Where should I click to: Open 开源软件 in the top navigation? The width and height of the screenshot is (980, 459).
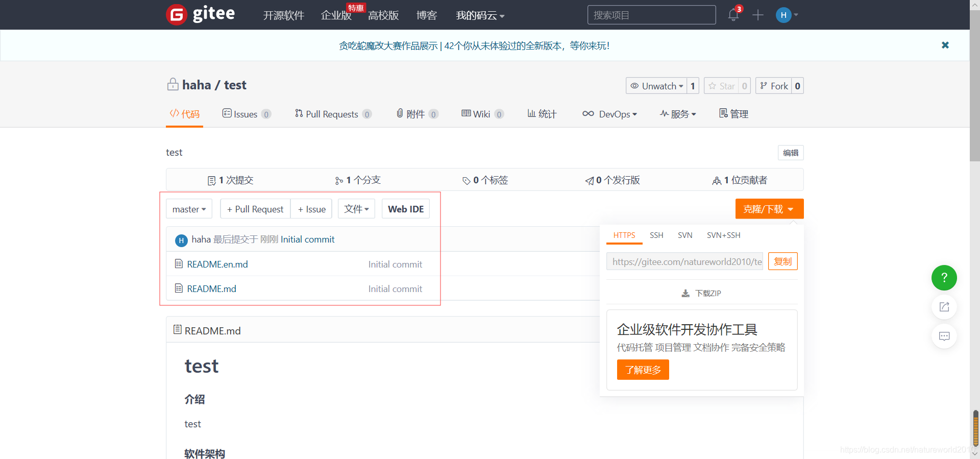click(x=283, y=15)
